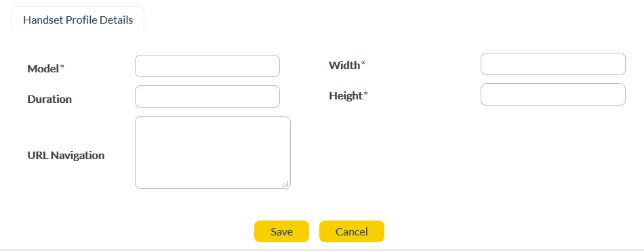Click the red asterisk next to Model
The width and height of the screenshot is (644, 251).
(62, 66)
